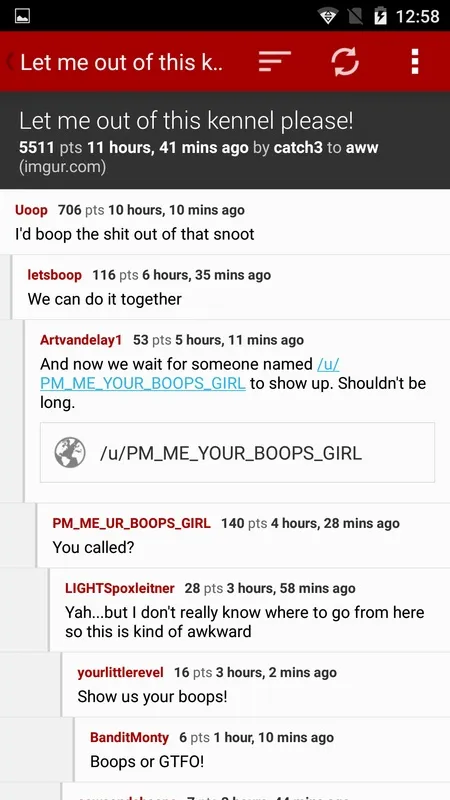450x800 pixels.
Task: Follow the blue PM_ME_YOUR_BOOPS_GIRL hyperlink in comment
Action: (142, 383)
